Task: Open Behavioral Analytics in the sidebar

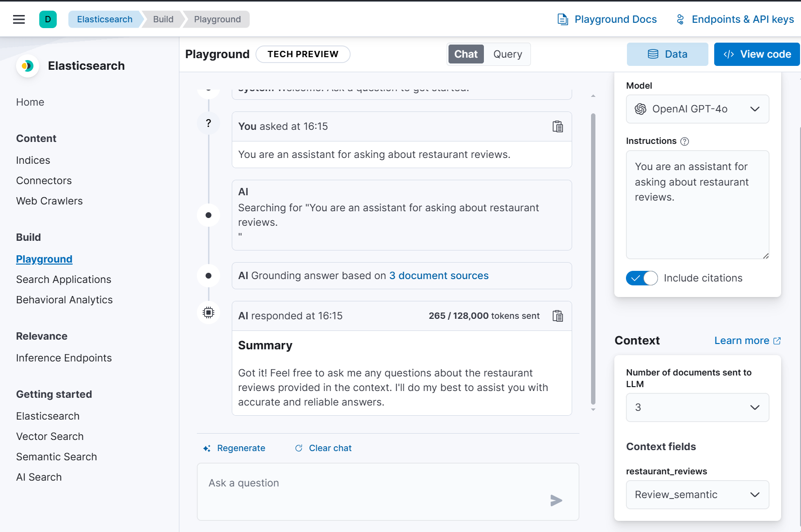Action: 64,300
